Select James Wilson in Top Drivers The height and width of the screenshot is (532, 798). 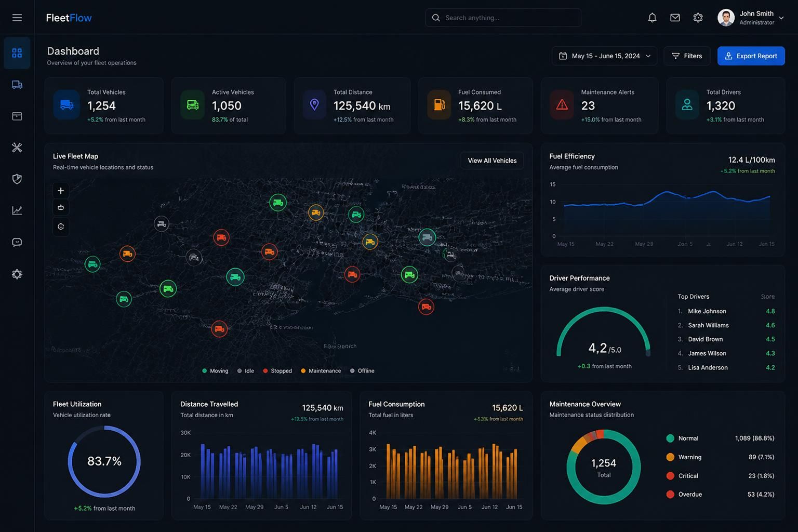726,353
